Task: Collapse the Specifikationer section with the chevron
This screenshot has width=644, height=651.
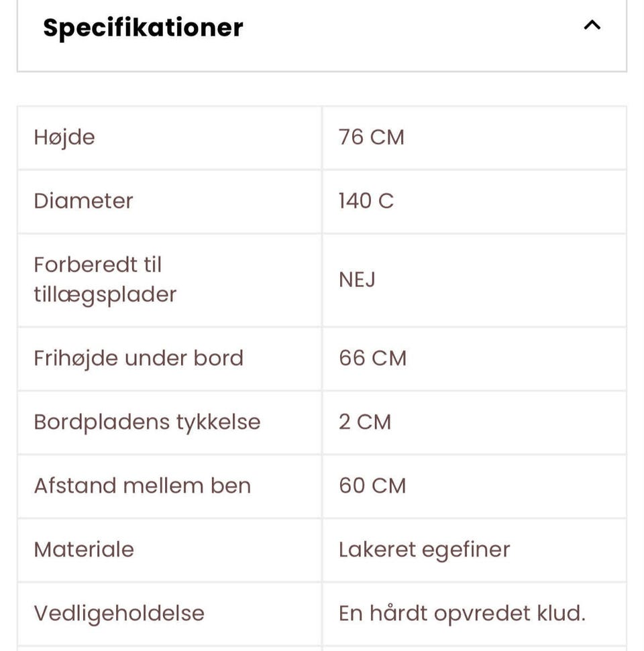Action: point(592,26)
